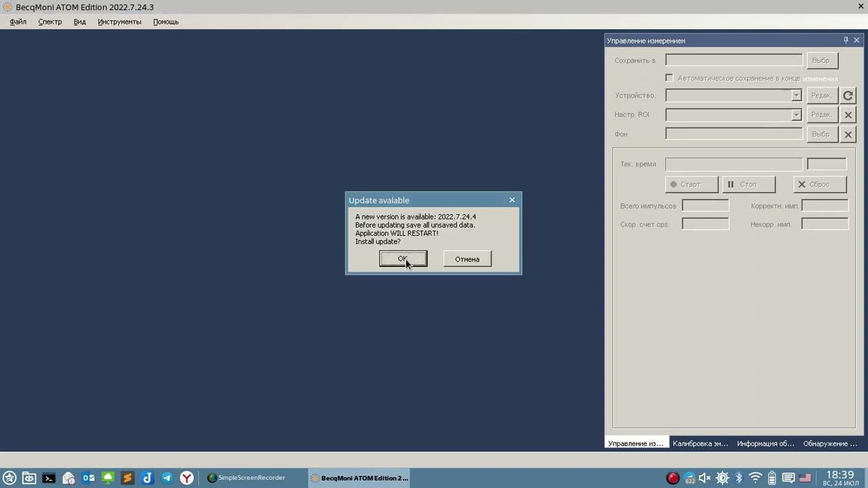Open the mail clock taskbar icon
This screenshot has height=488, width=868.
(68, 478)
